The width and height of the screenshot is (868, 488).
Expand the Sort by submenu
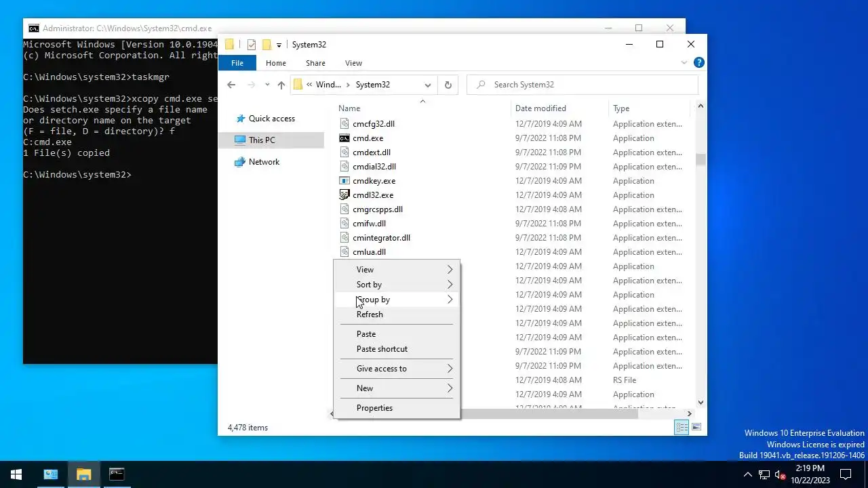450,285
